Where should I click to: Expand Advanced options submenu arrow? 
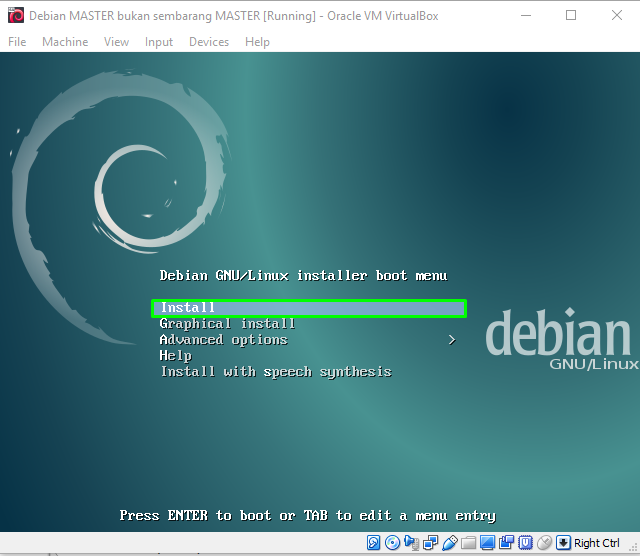click(x=451, y=340)
